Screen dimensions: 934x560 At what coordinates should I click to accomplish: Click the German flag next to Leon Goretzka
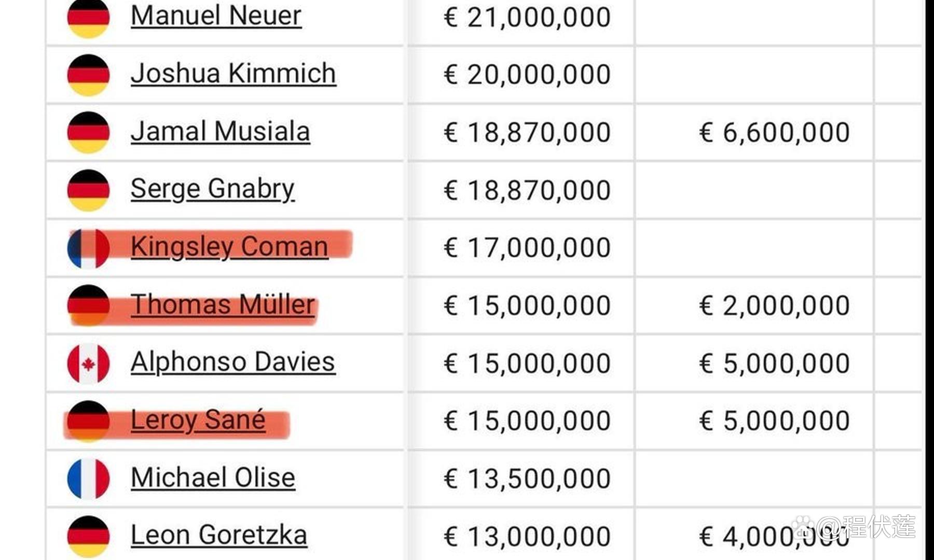pos(88,536)
